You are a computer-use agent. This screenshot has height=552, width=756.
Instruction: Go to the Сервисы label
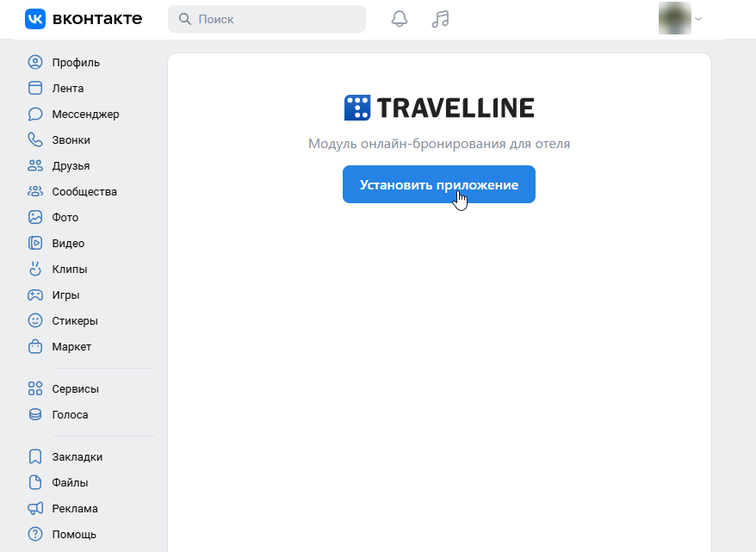click(x=76, y=389)
